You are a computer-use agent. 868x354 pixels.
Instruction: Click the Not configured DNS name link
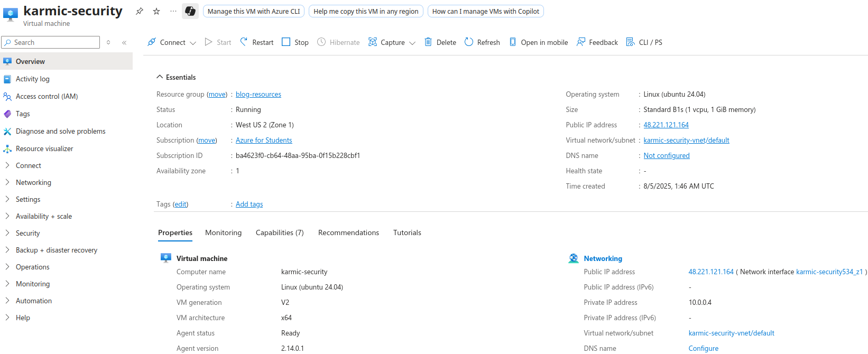[667, 156]
